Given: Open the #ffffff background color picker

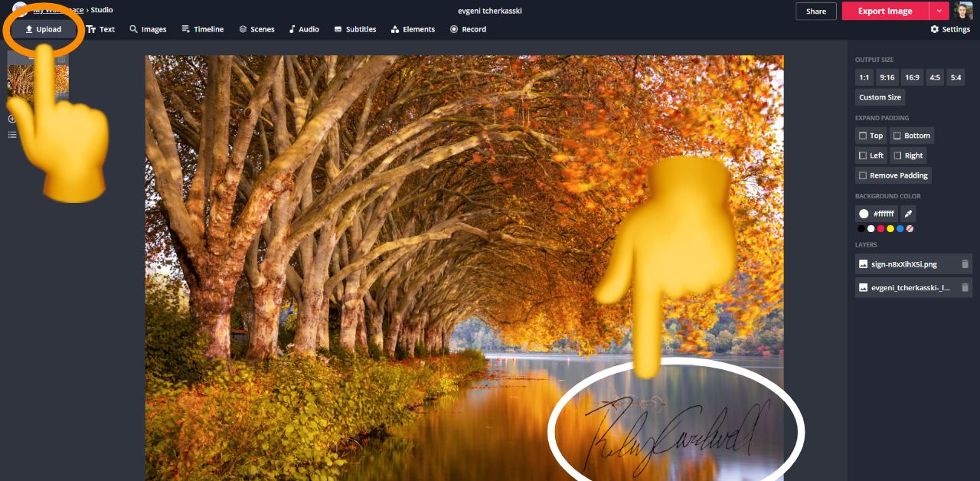Looking at the screenshot, I should coord(876,214).
